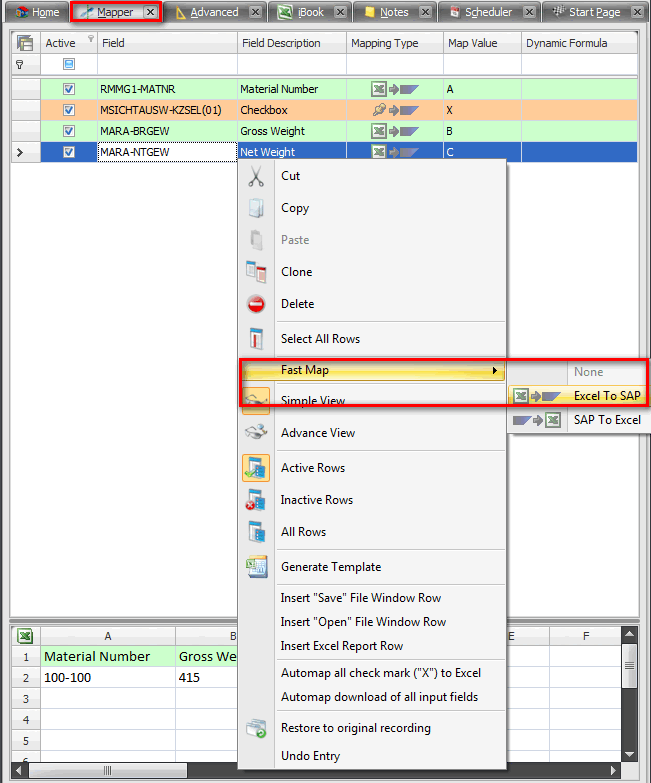Click the column chooser icon in grid corner

coord(25,43)
